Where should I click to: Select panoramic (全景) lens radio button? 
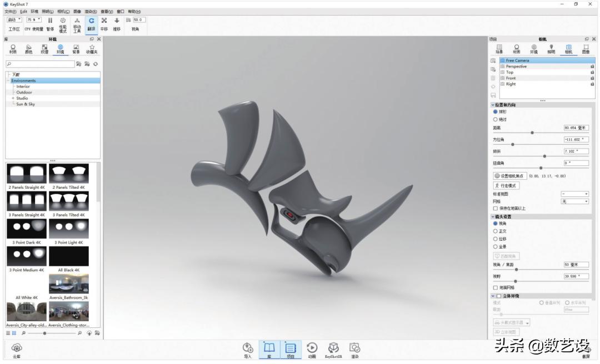495,246
